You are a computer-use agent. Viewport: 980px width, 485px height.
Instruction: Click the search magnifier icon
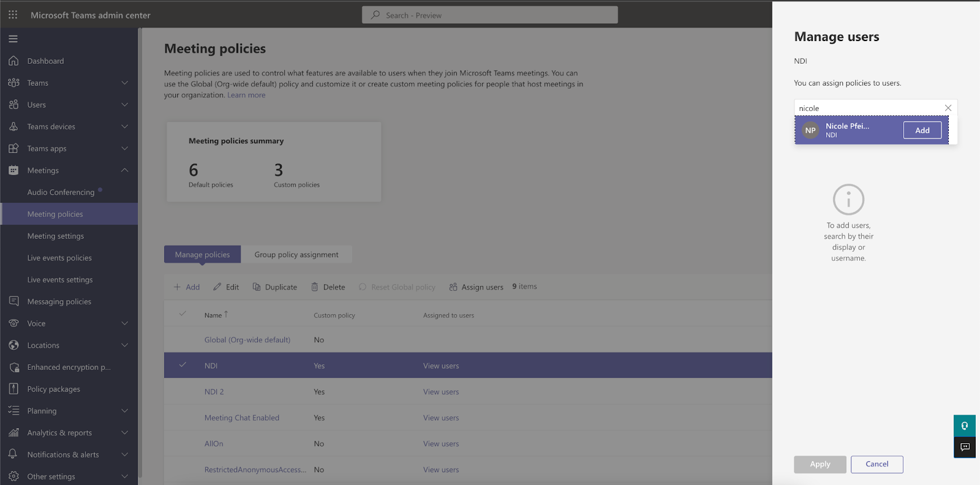click(x=375, y=15)
